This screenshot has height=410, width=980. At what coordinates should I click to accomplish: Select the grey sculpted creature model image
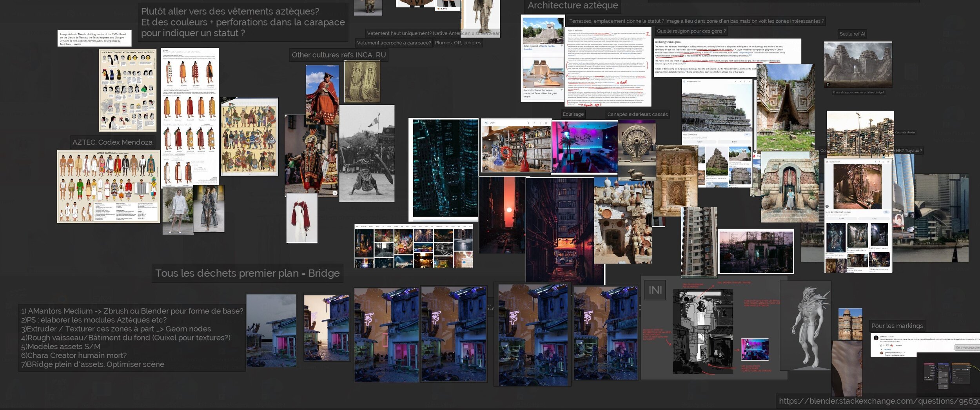(x=805, y=326)
